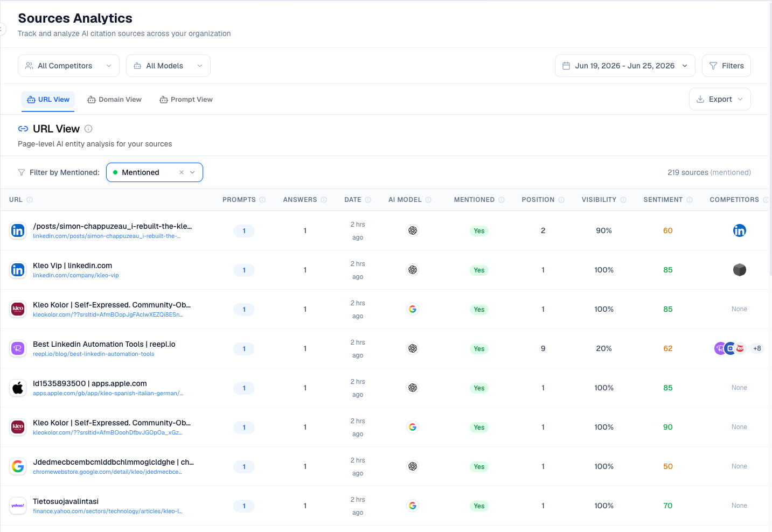The width and height of the screenshot is (772, 532).
Task: Open link linkedin.com/posts/simon-chappuzeau_i-rebuilt-the
Action: tap(107, 236)
